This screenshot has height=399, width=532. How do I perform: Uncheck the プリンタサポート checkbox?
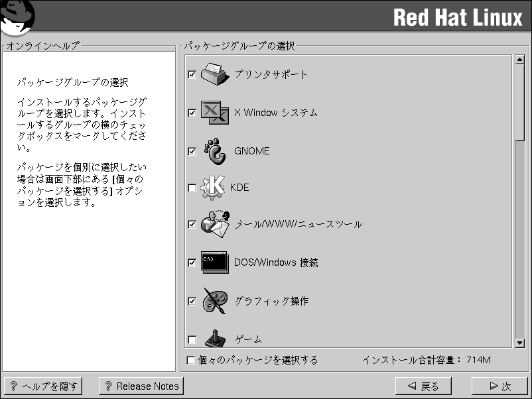pos(192,74)
